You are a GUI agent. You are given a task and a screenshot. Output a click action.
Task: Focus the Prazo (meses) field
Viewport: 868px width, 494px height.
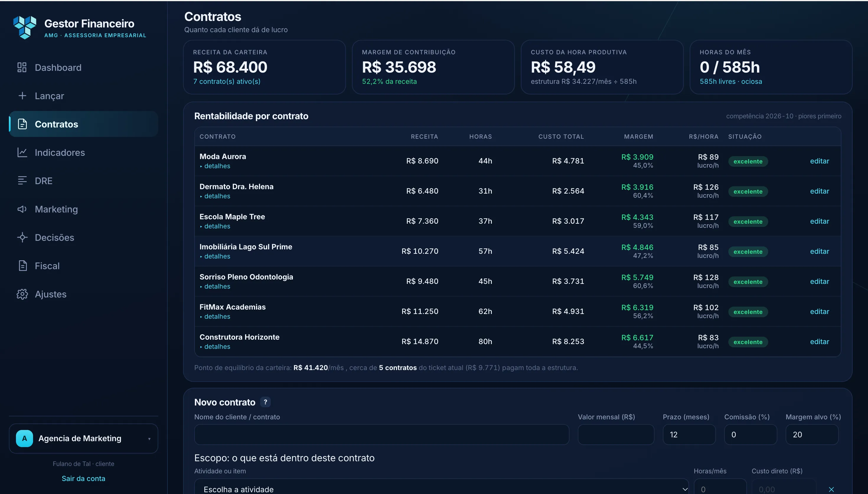pos(689,434)
